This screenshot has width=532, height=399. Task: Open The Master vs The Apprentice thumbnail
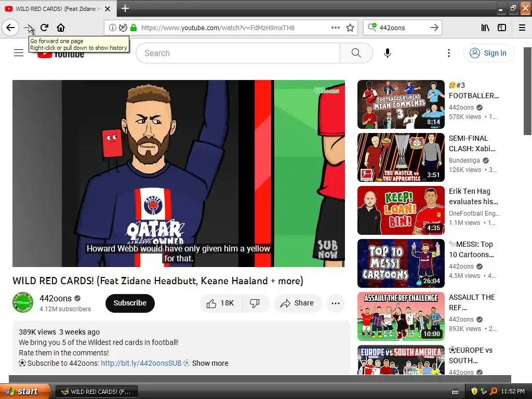[401, 157]
